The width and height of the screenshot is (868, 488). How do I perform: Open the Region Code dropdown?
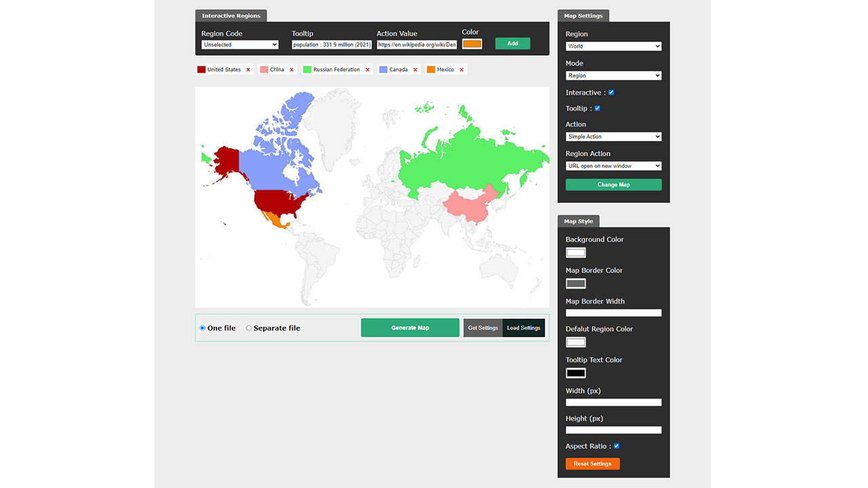point(239,44)
